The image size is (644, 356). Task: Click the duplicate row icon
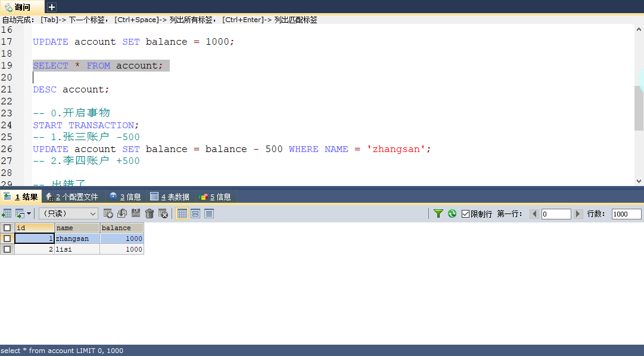click(x=122, y=213)
